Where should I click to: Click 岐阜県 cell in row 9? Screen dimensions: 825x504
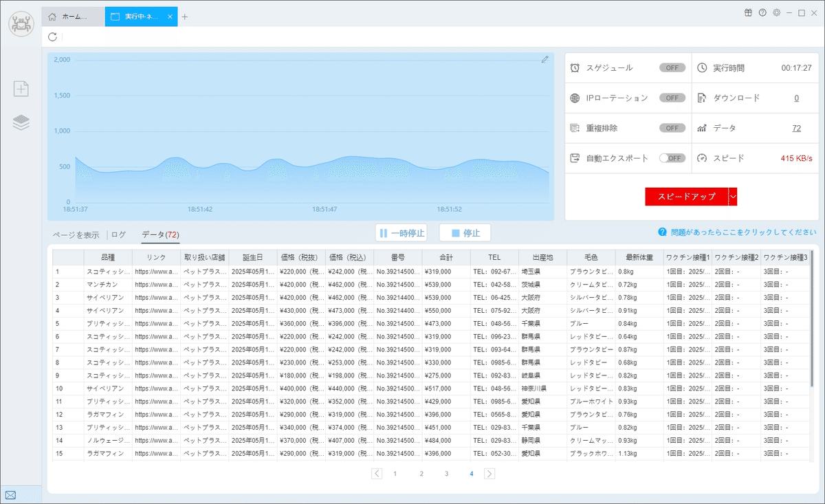tap(531, 375)
